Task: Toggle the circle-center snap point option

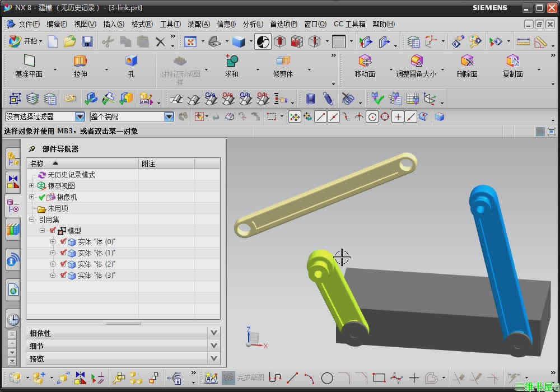Action: click(x=372, y=116)
